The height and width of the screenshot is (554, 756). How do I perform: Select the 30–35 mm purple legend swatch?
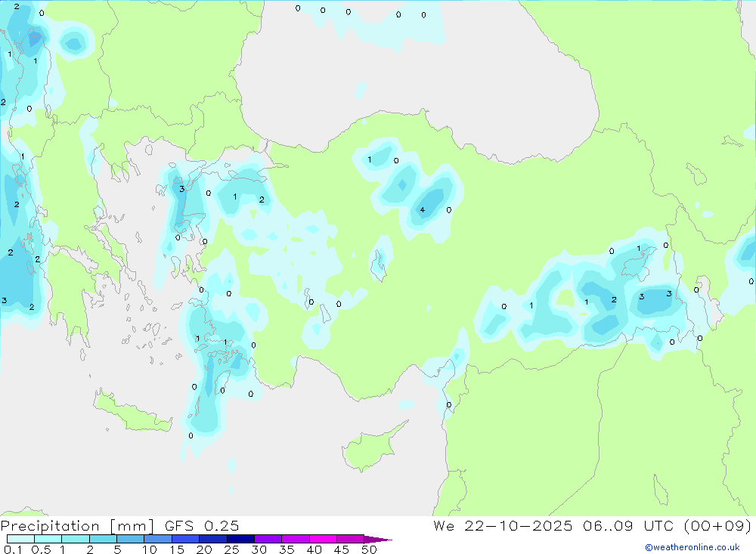click(x=268, y=539)
